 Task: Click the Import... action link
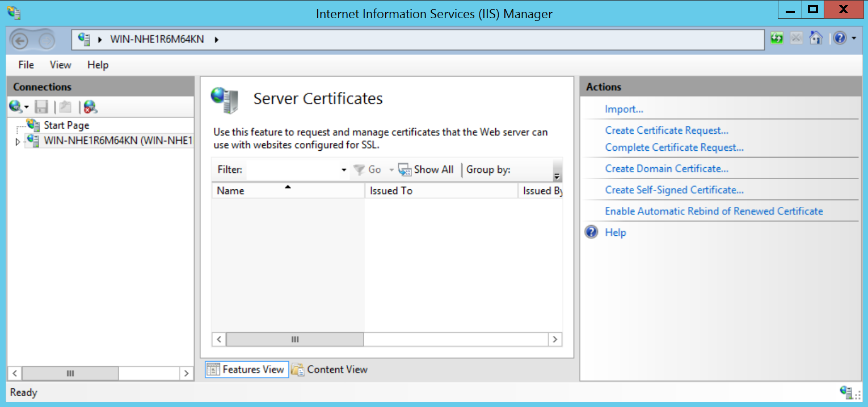pos(624,109)
